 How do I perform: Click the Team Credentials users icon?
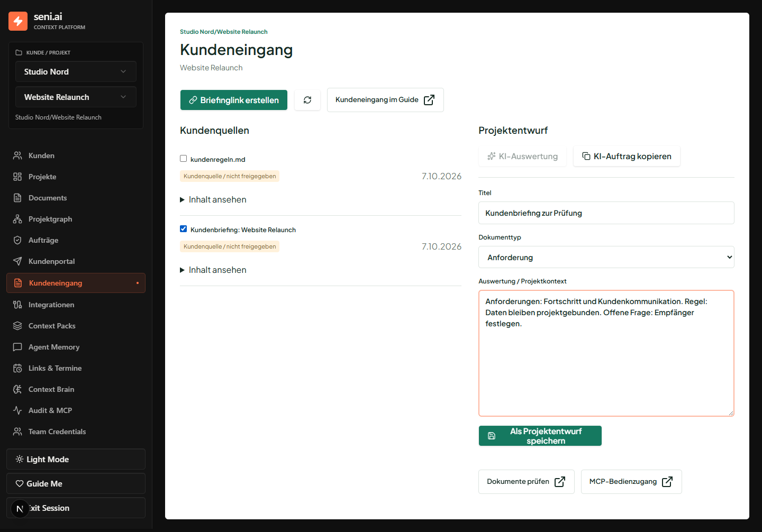[x=17, y=432]
